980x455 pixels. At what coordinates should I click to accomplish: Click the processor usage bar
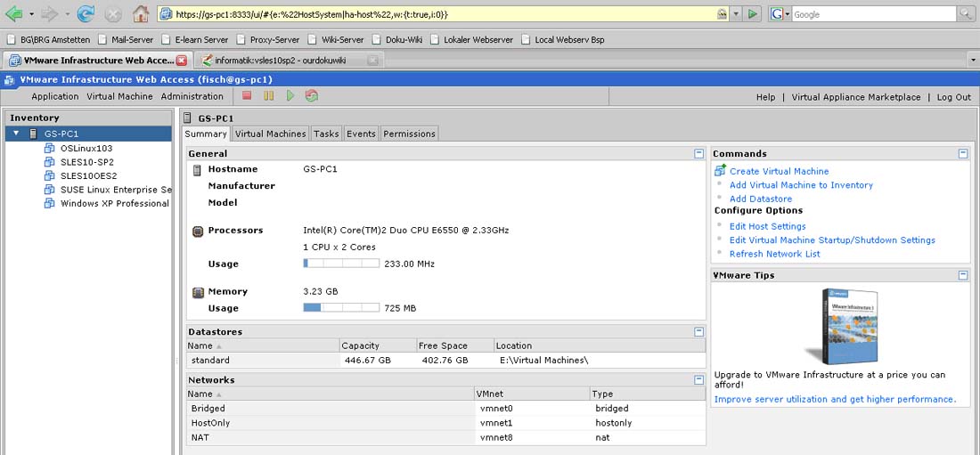[341, 264]
